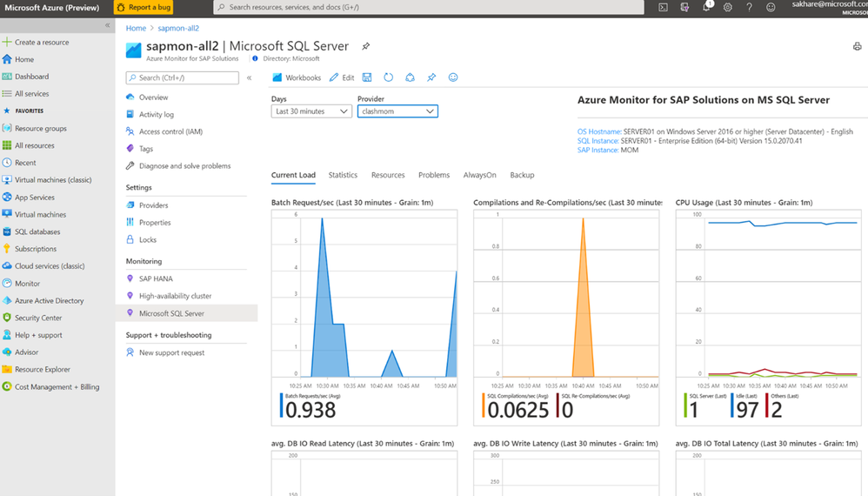Click the resource menu search field
The height and width of the screenshot is (496, 868).
coord(182,78)
